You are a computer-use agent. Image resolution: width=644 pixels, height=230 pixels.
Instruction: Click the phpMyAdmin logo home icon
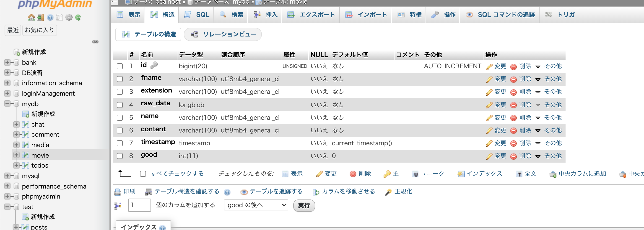(x=32, y=17)
